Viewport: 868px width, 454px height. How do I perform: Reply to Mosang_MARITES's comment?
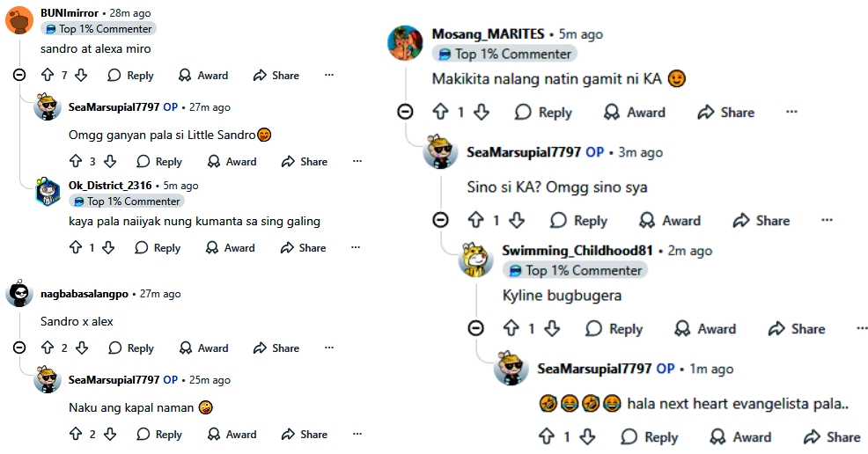click(x=543, y=112)
